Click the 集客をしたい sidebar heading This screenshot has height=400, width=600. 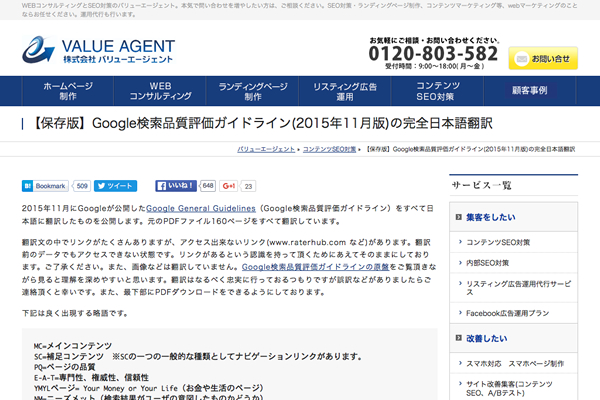(x=491, y=217)
